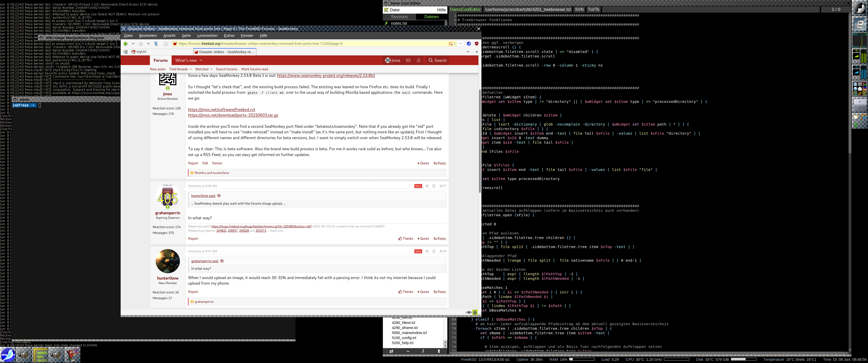Select 5000_mainwindow.tcl in file list

409,333
